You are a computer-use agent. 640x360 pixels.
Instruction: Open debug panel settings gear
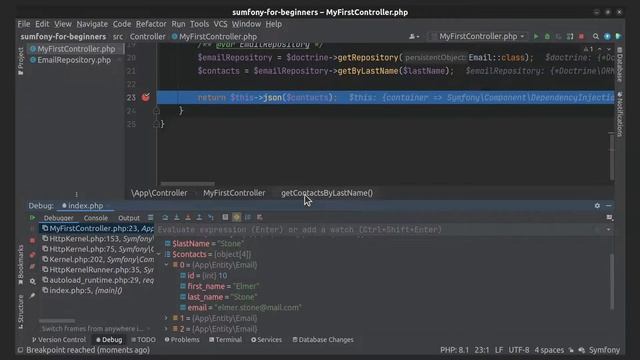(597, 206)
